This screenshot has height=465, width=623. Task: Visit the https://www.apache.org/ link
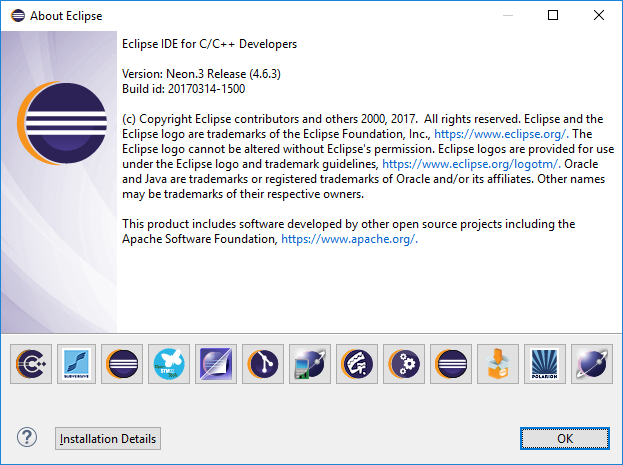tap(349, 239)
